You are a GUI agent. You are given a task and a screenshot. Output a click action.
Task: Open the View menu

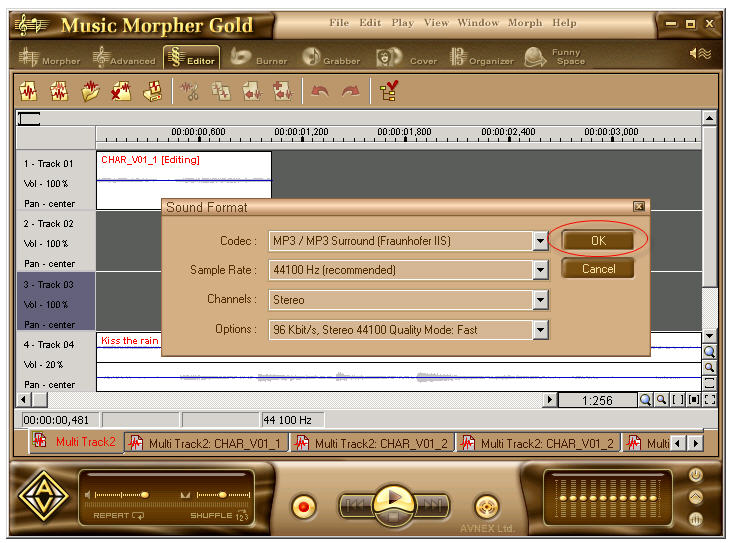[436, 22]
